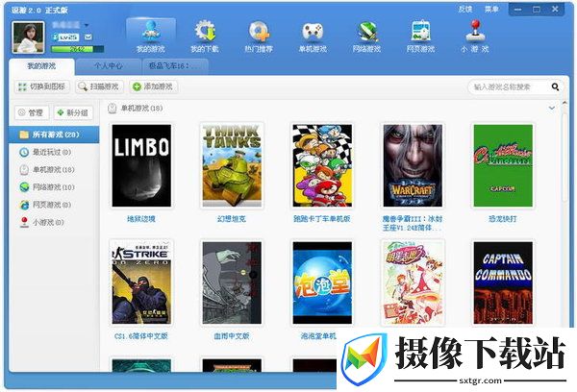
Task: Click the 单机游戏 (18) section header
Action: (135, 109)
